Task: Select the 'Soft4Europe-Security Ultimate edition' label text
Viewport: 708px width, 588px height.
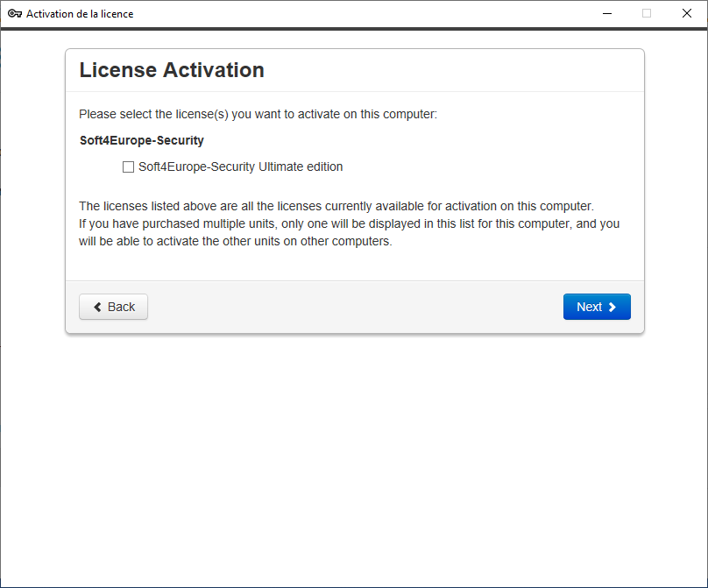Action: click(241, 167)
